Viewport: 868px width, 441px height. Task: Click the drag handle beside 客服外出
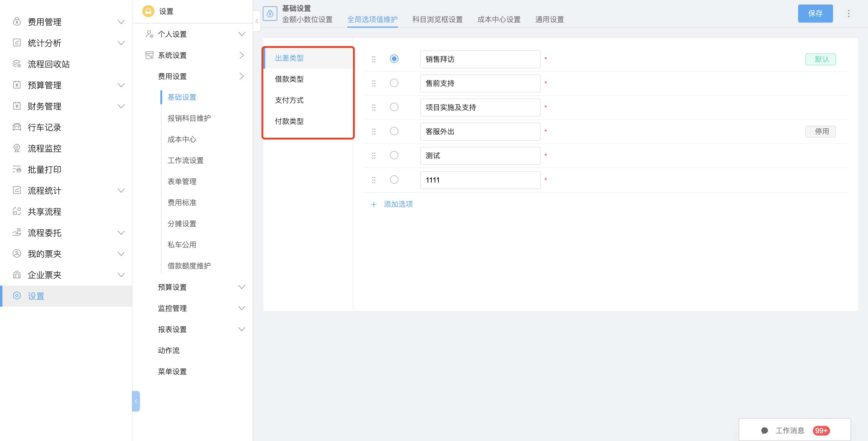coord(373,131)
